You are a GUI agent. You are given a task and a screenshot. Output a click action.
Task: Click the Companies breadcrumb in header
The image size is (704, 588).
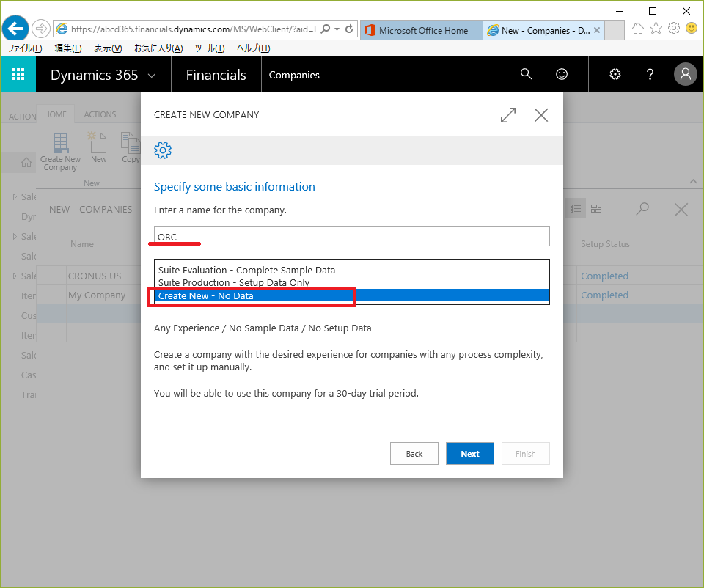[294, 75]
